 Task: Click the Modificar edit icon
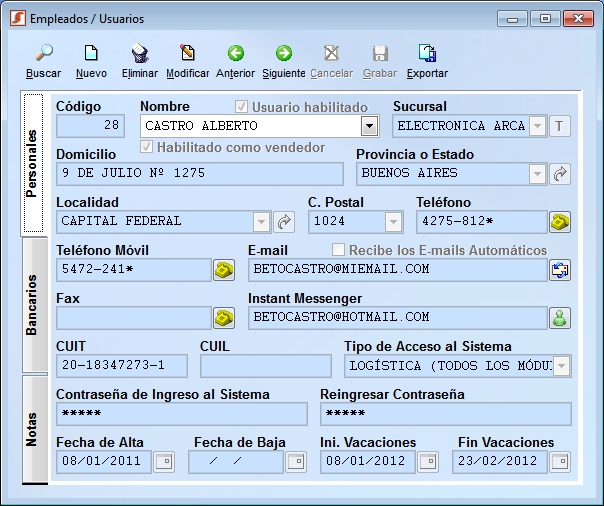[x=187, y=54]
